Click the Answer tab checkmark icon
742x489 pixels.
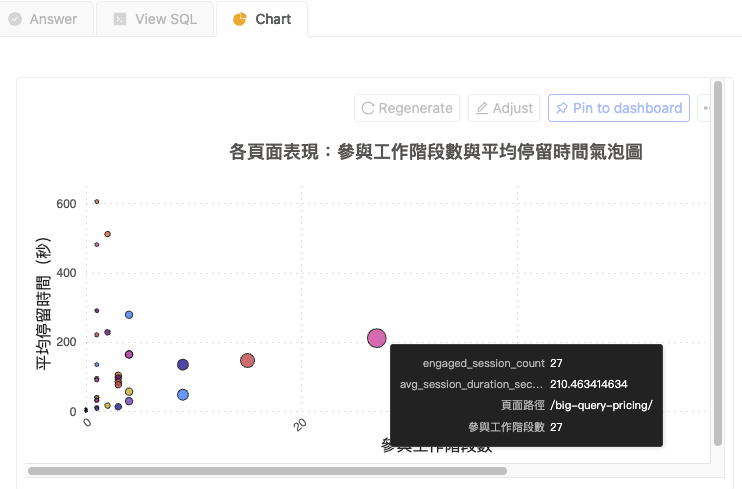tap(15, 19)
